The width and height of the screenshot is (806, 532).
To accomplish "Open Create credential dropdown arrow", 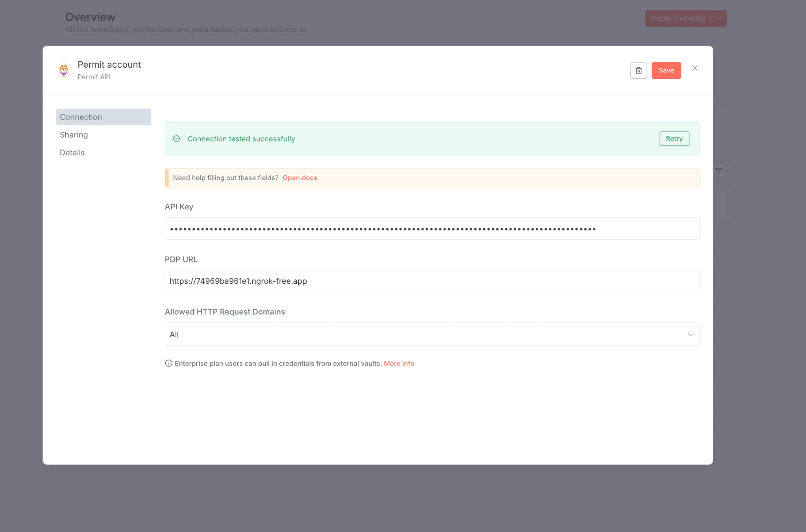I will click(718, 18).
